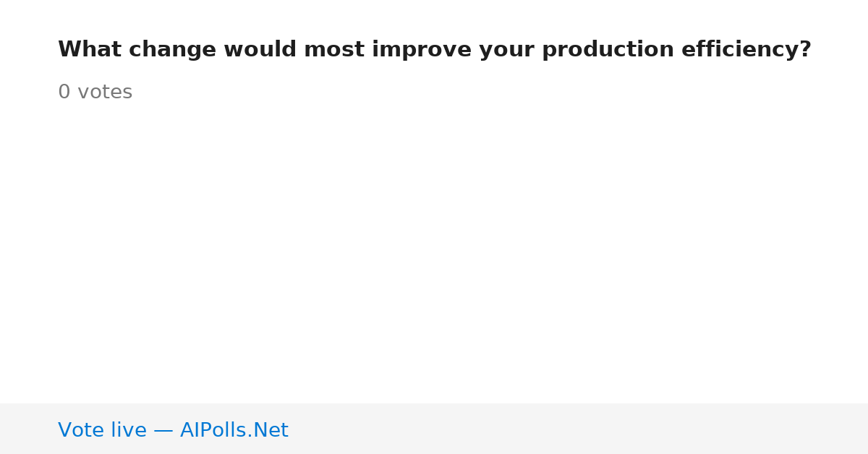
Task: Open the Vote live — AIPolls.Net link
Action: pyautogui.click(x=173, y=430)
